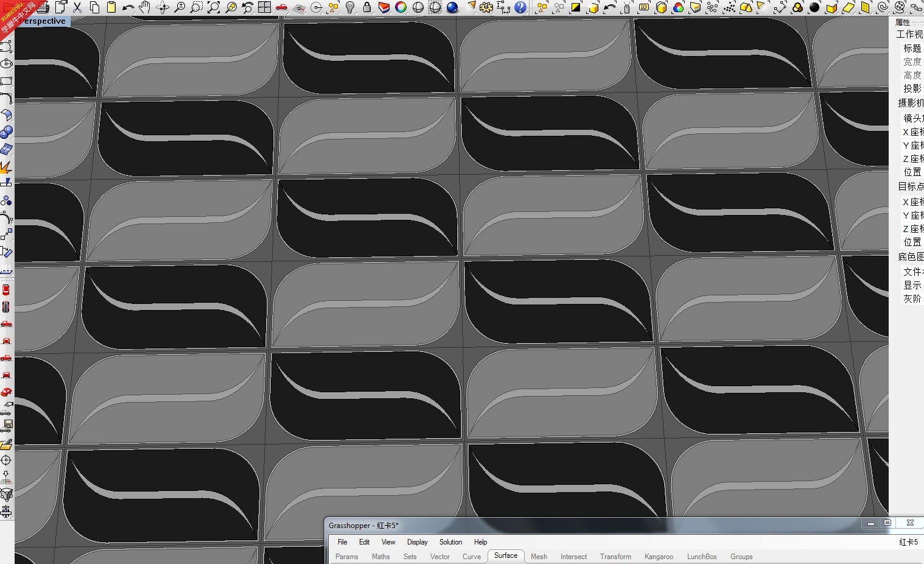Click the Cut scissors icon

click(77, 7)
